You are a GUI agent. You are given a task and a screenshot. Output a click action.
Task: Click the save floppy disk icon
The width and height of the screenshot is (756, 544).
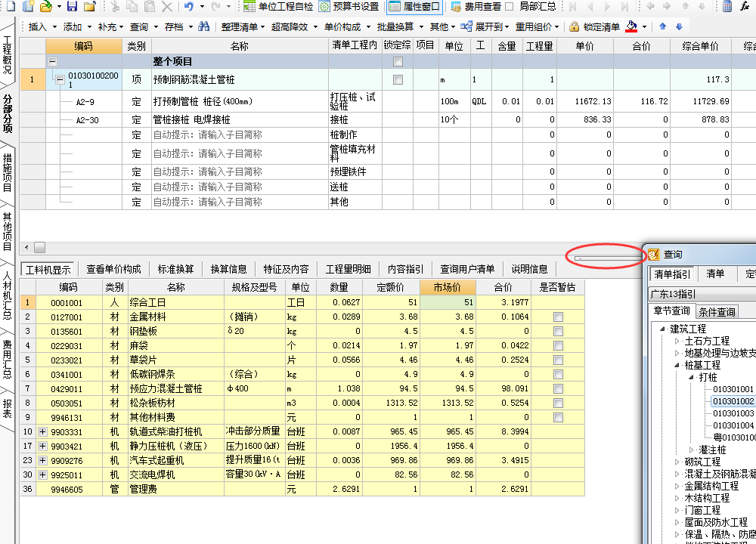(x=73, y=6)
